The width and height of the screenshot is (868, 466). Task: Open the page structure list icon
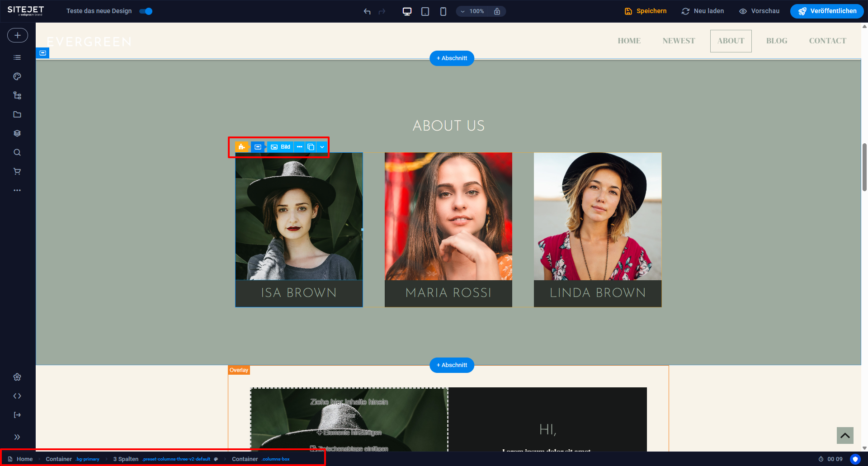tap(17, 57)
